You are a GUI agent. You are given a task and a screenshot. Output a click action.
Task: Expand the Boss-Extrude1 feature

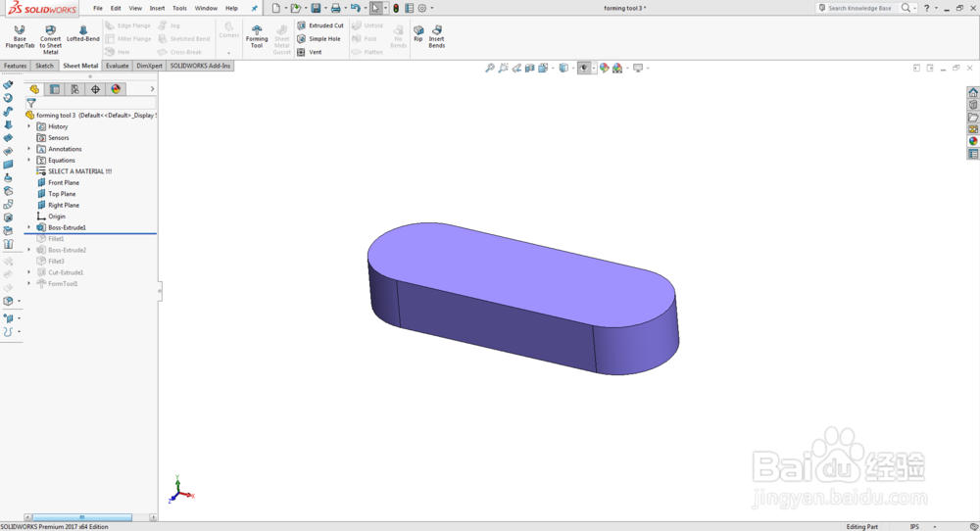pos(28,227)
